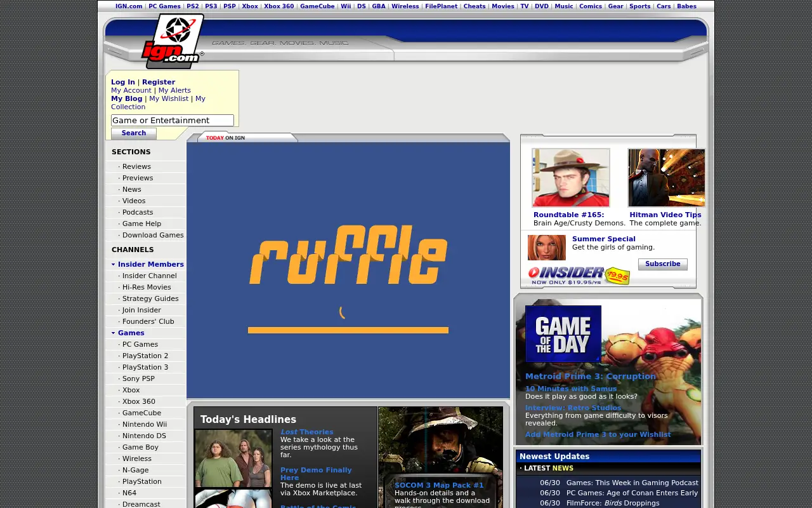Click the Register link
Image resolution: width=812 pixels, height=508 pixels.
click(159, 82)
